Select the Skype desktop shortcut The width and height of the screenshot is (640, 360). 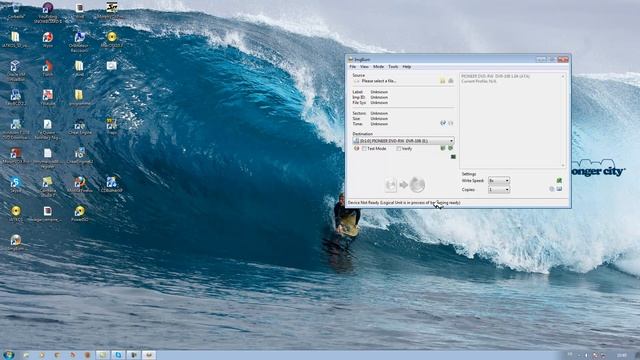16,184
